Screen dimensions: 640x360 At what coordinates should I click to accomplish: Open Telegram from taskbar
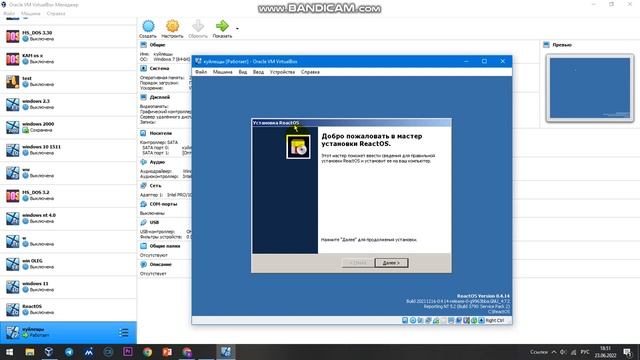pos(69,352)
